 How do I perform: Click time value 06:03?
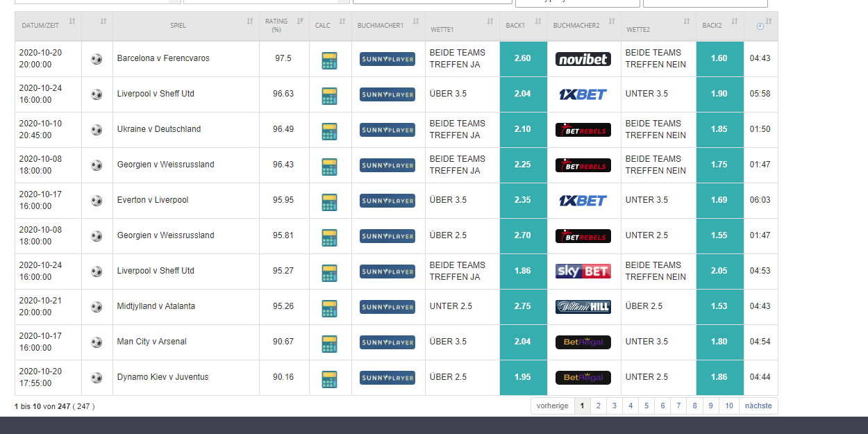tap(760, 200)
